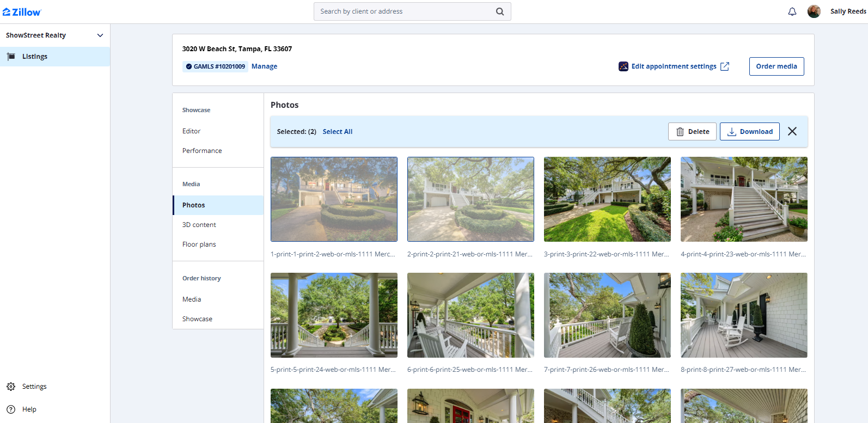868x423 pixels.
Task: Click the search magnifier icon
Action: point(499,11)
